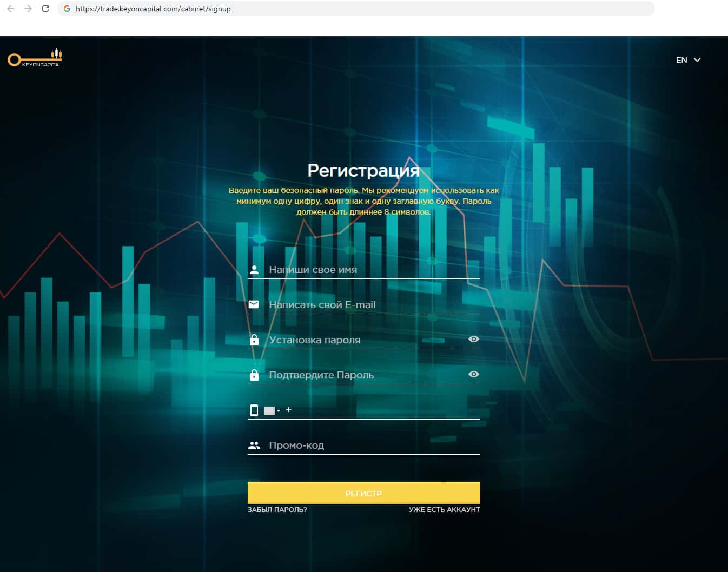The height and width of the screenshot is (572, 728).
Task: Reload the page with the refresh icon
Action: click(x=45, y=9)
